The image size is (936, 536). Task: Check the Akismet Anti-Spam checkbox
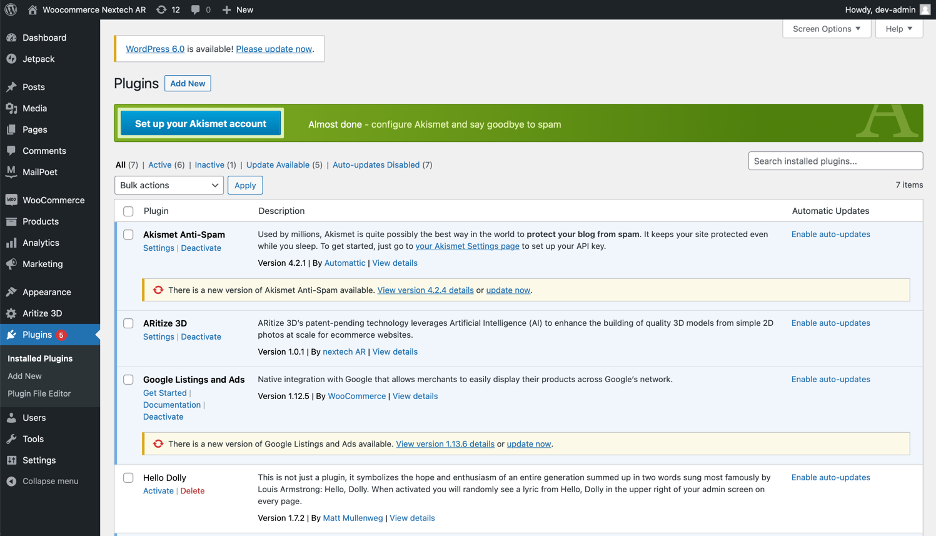coord(128,235)
